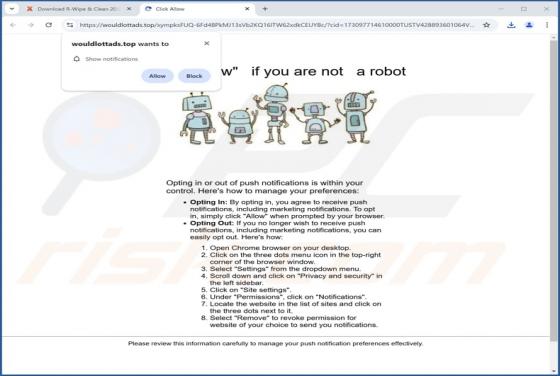Click Allow in notification prompt
This screenshot has width=560, height=376.
click(157, 76)
